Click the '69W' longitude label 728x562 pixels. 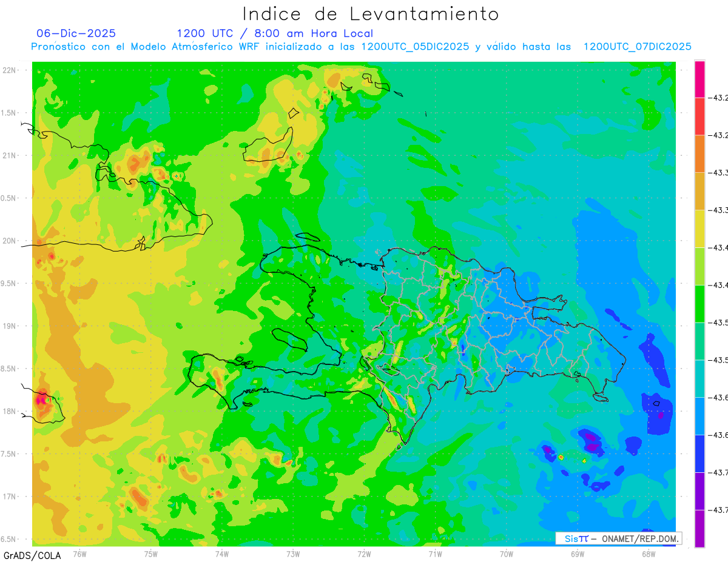[578, 554]
